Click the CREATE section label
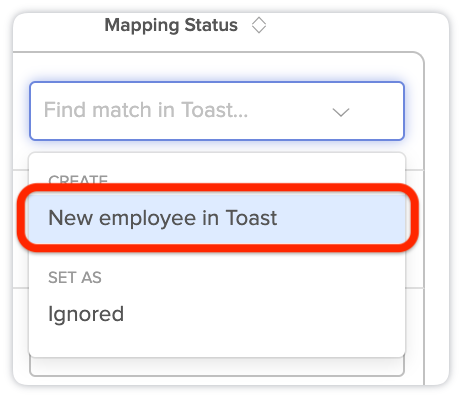 [x=78, y=179]
